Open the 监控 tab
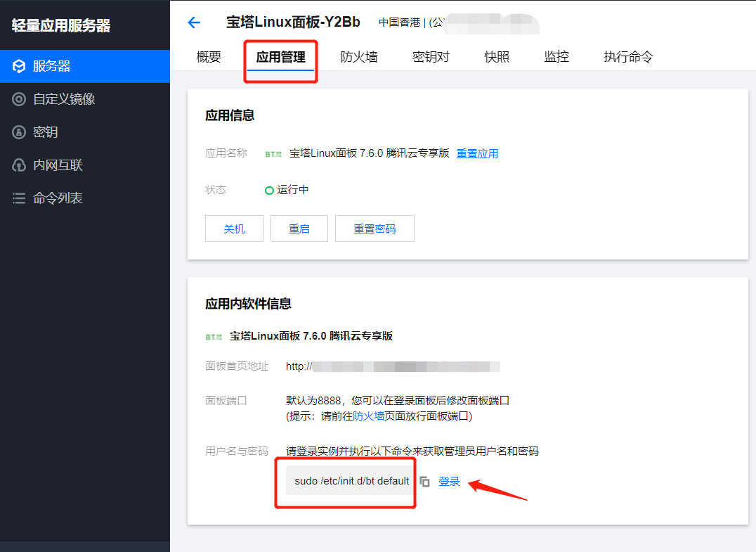 click(556, 56)
